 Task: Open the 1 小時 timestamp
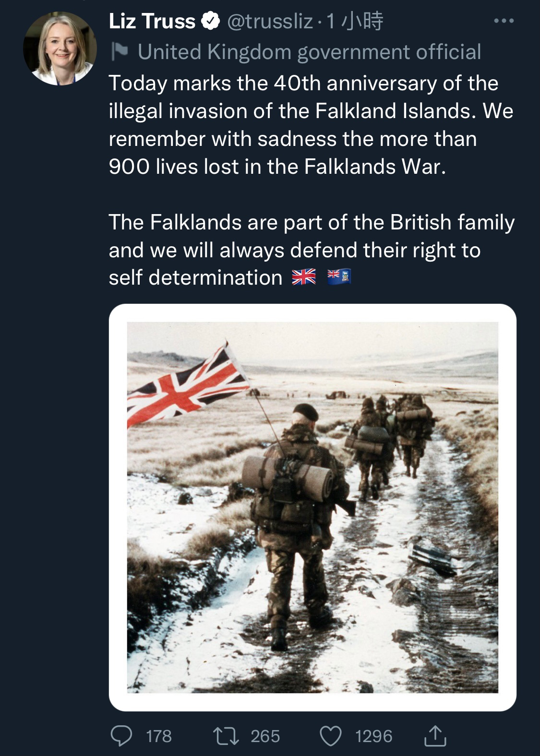[x=355, y=21]
